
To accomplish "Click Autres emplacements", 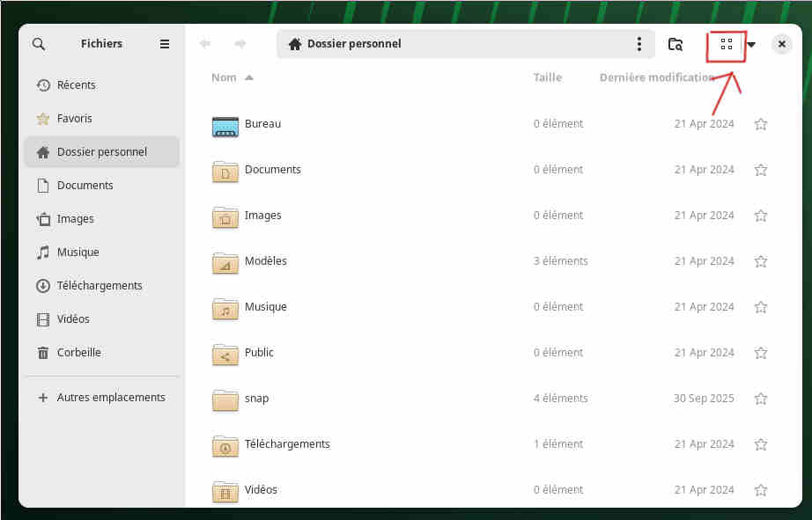I will 110,398.
